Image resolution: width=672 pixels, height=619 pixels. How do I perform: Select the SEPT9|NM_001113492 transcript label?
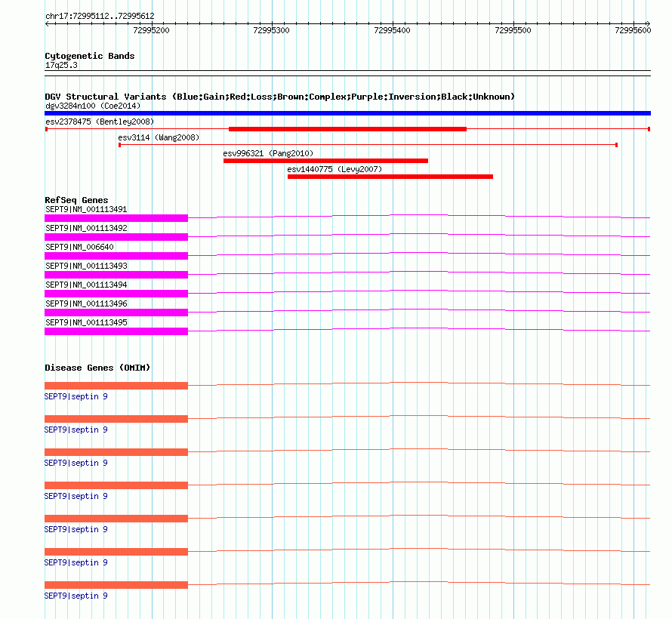click(x=86, y=228)
